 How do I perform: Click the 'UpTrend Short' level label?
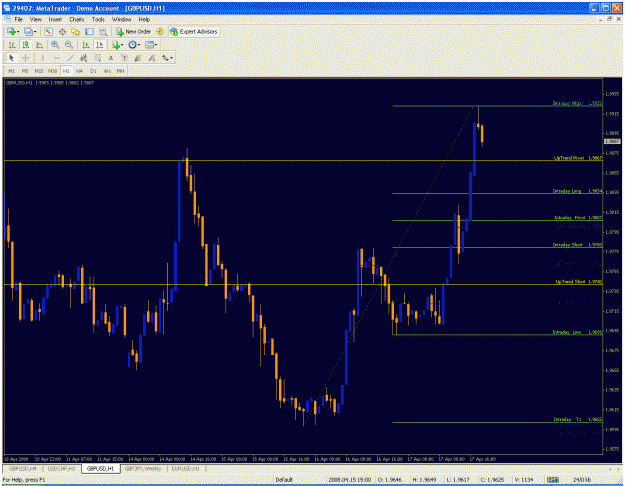pos(579,281)
